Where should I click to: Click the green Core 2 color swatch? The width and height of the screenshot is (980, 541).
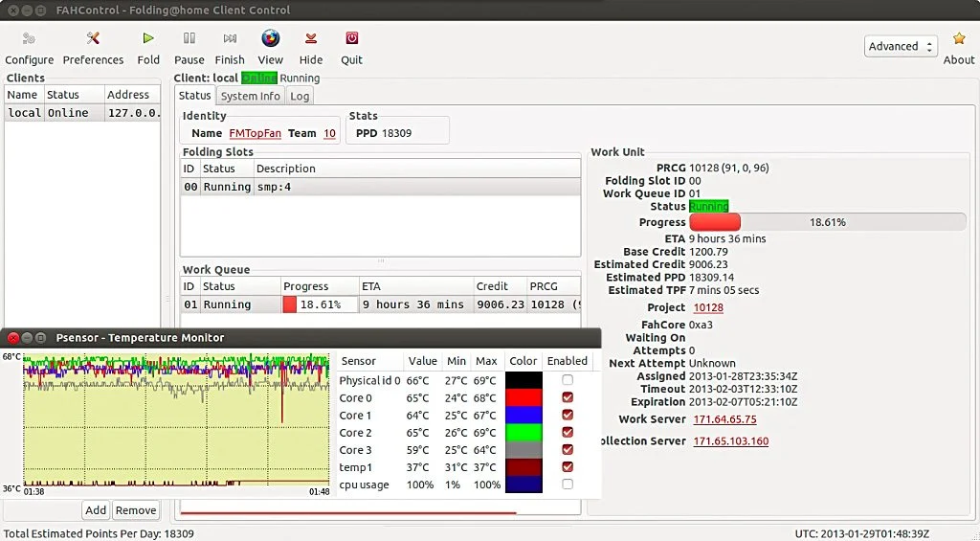(523, 433)
